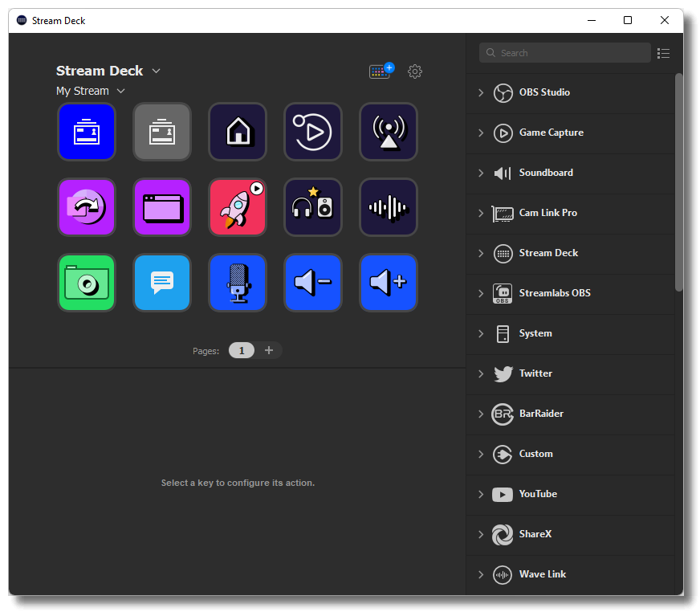This screenshot has width=700, height=612.
Task: Click the System tower icon
Action: 503,334
